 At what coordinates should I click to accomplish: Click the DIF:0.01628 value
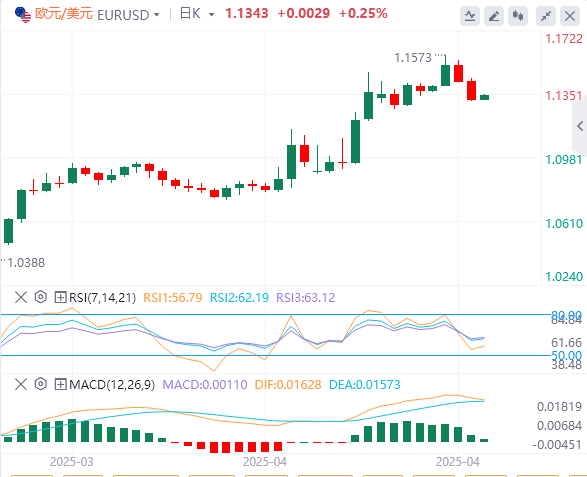point(288,385)
